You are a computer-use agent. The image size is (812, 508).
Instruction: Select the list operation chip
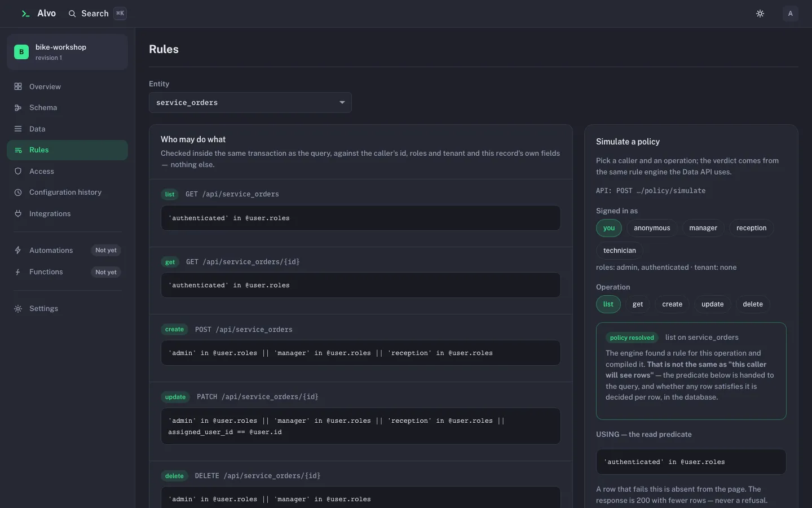[x=608, y=304]
